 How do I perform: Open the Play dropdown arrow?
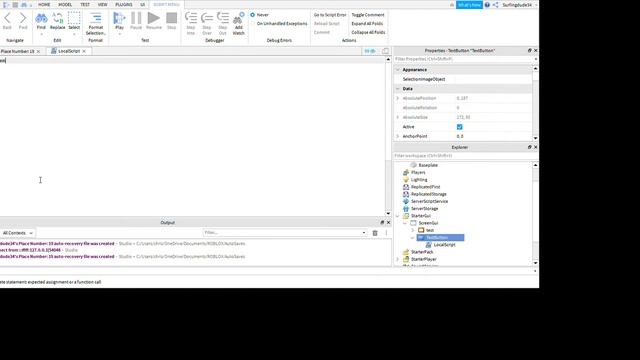click(119, 34)
